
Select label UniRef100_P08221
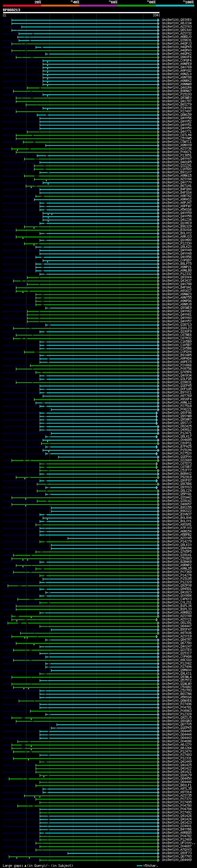tap(176, 410)
